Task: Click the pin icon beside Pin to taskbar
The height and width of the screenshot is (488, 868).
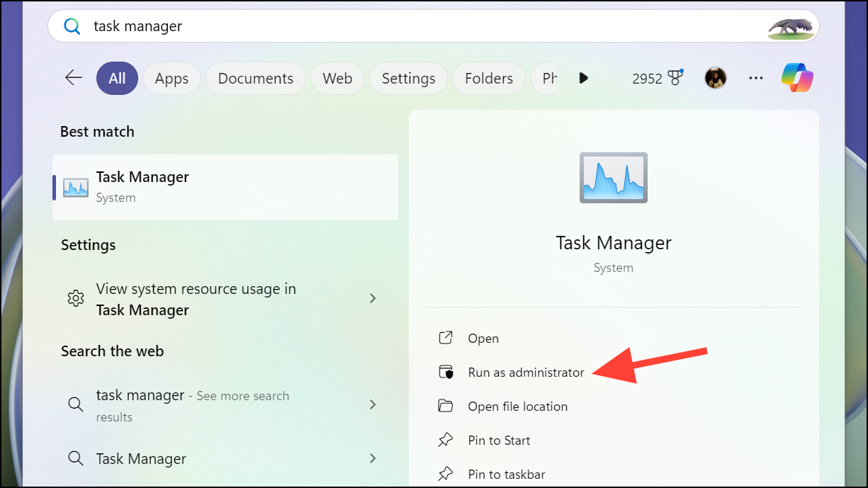Action: click(x=446, y=474)
